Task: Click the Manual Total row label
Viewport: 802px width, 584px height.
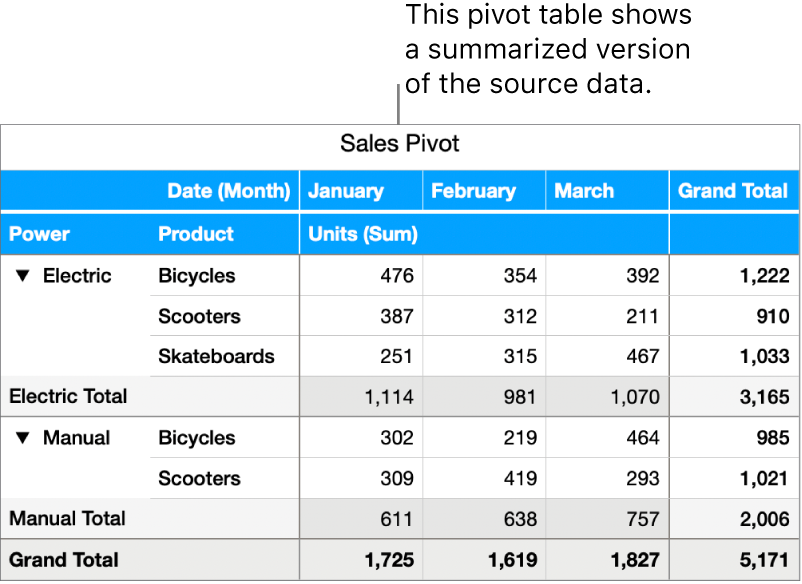Action: (67, 518)
